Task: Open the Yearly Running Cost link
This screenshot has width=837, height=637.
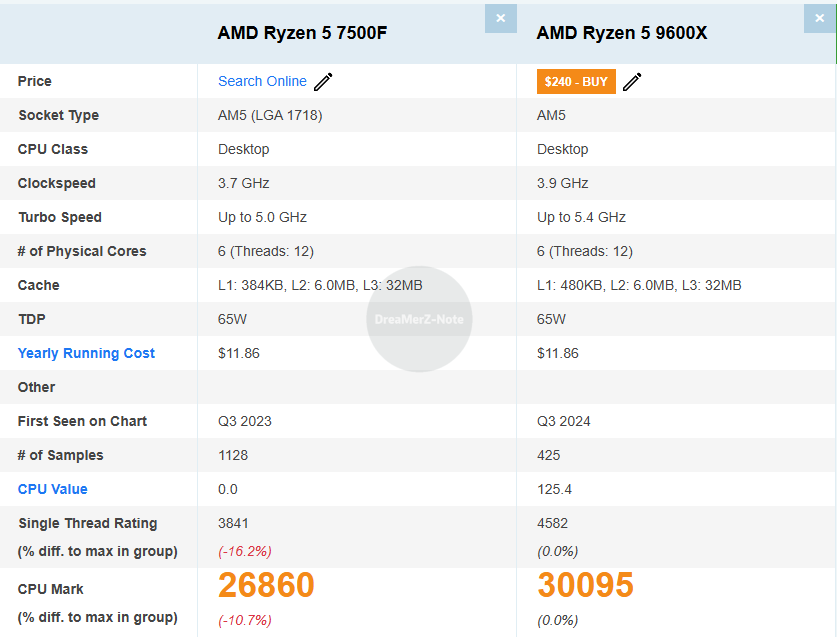Action: pos(86,353)
